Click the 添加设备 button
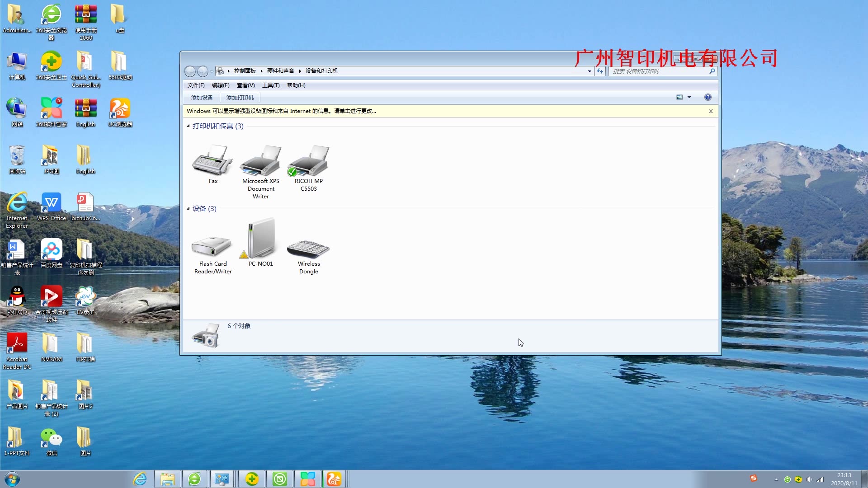This screenshot has width=868, height=488. 202,97
